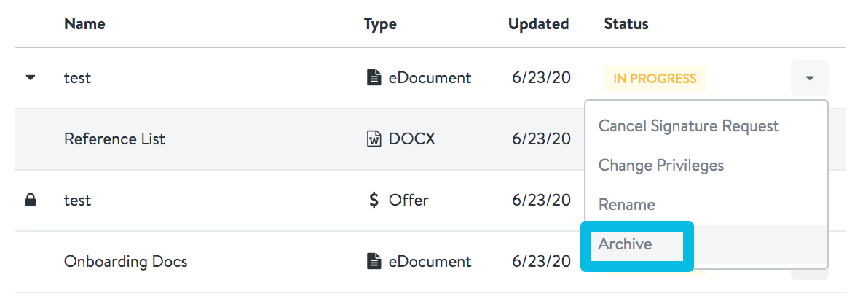Click the dollar sign Offer icon
The width and height of the screenshot is (868, 299).
click(374, 200)
